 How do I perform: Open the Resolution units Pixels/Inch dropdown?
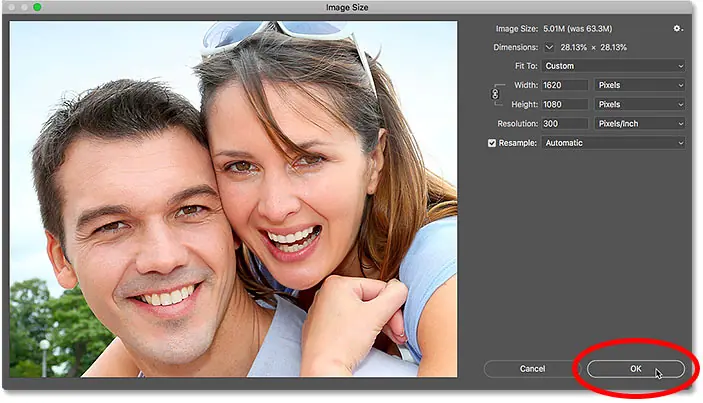tap(640, 124)
